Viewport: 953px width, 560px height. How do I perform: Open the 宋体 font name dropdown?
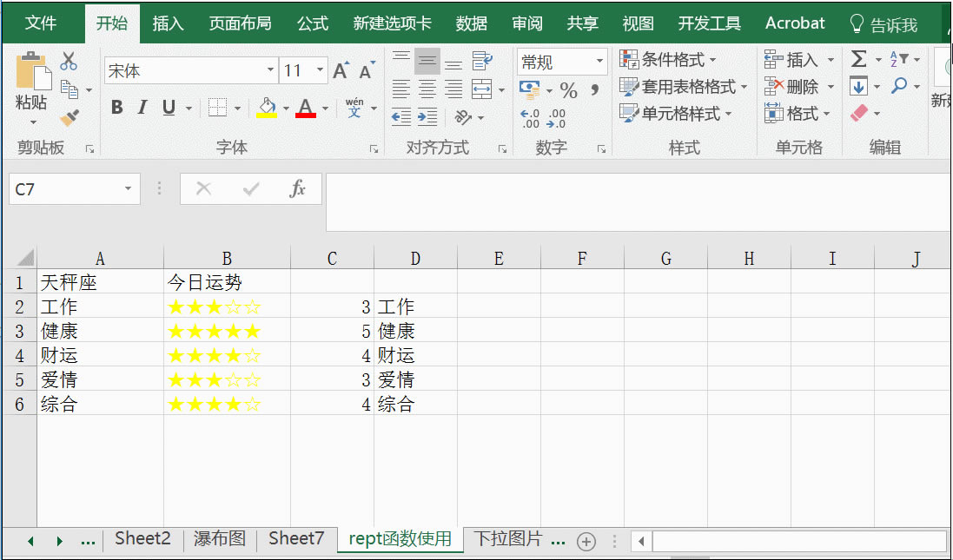tap(269, 69)
